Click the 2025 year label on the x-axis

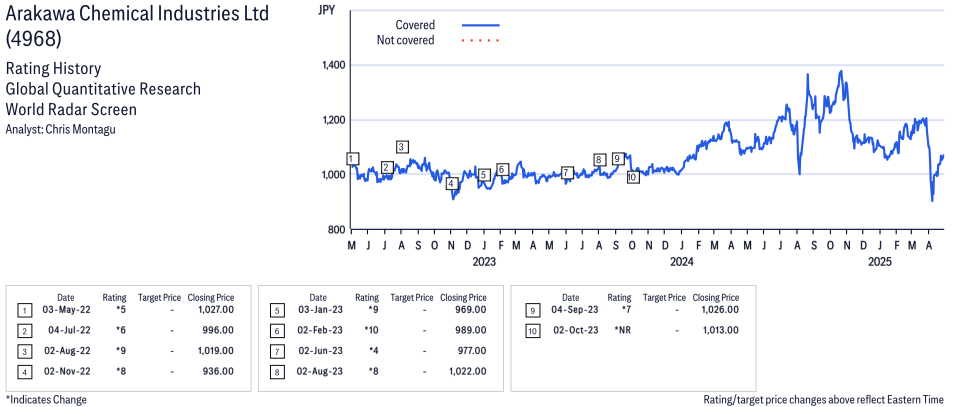(x=879, y=262)
